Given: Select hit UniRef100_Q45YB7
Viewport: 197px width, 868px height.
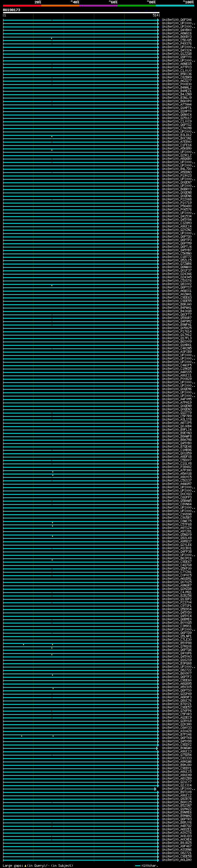Looking at the screenshot, I should pos(177,250).
